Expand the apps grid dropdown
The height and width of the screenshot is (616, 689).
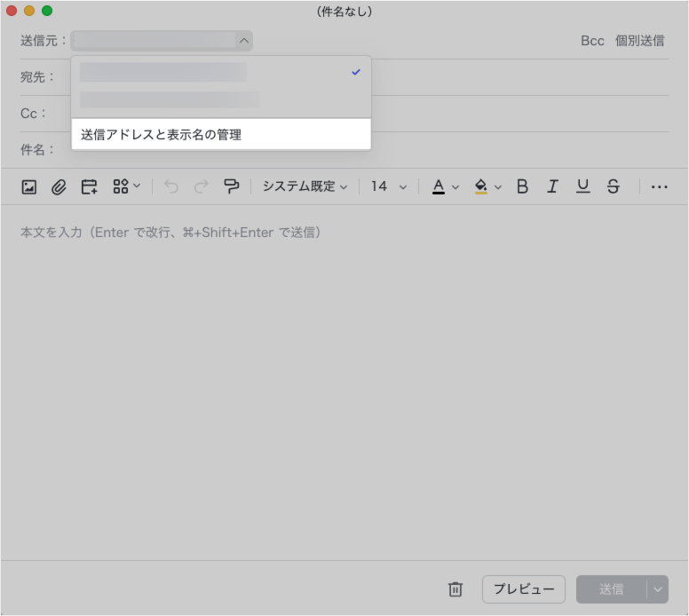pos(126,186)
